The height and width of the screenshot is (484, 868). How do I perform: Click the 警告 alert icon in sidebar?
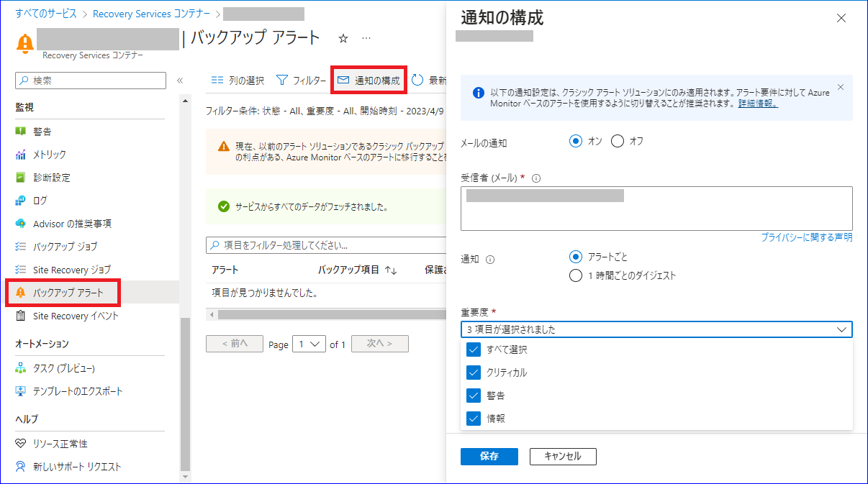(x=21, y=132)
